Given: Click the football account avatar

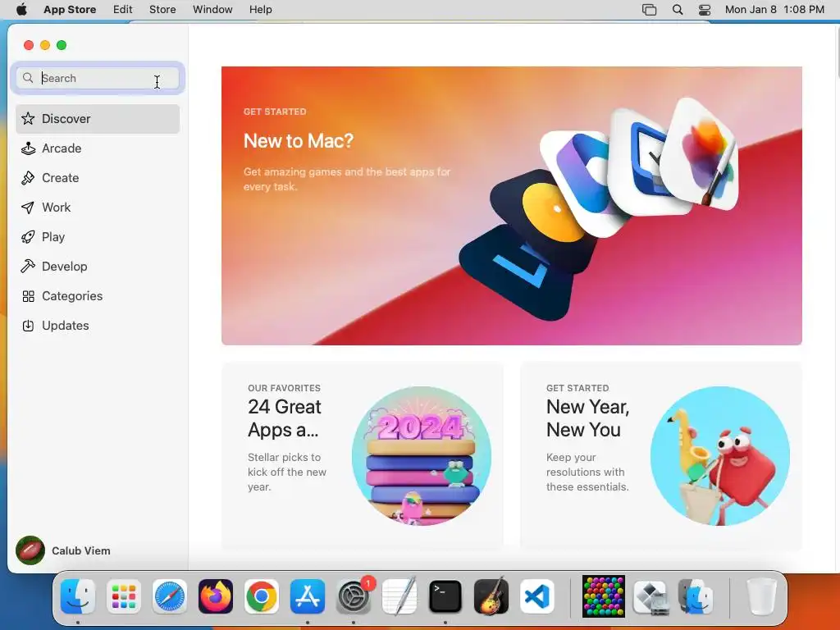Looking at the screenshot, I should (30, 550).
